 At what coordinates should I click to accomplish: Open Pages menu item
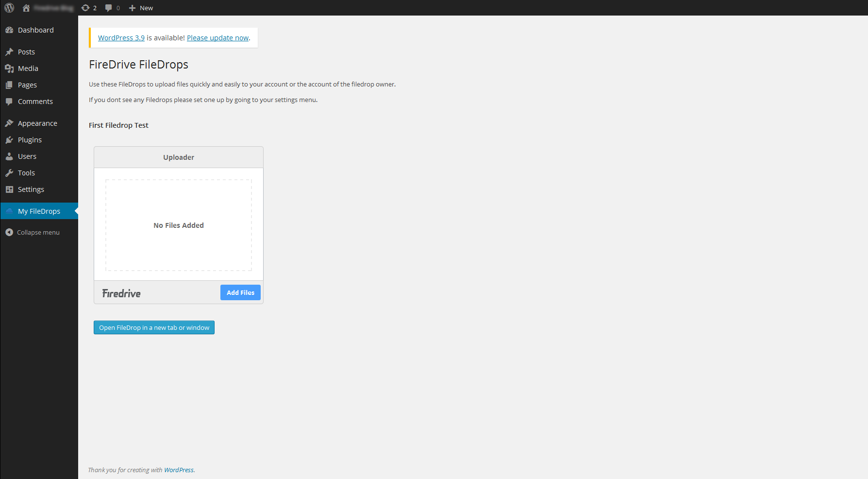[39, 85]
